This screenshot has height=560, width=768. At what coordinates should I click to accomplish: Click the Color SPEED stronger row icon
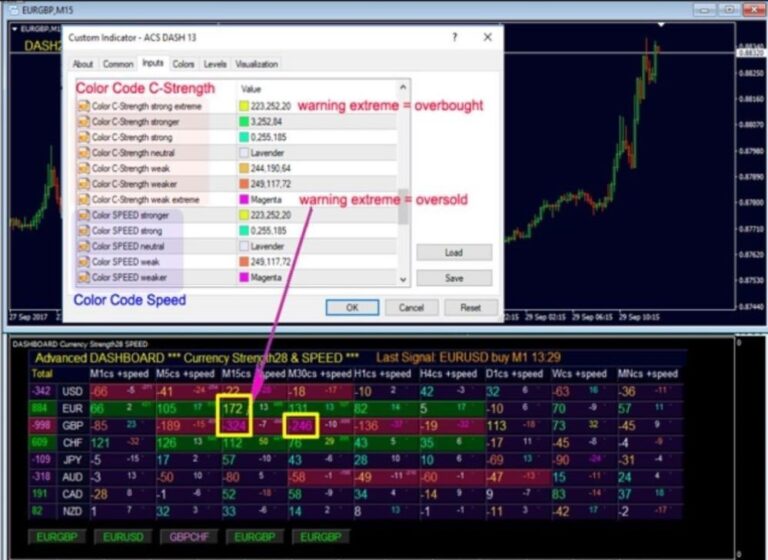tap(84, 215)
